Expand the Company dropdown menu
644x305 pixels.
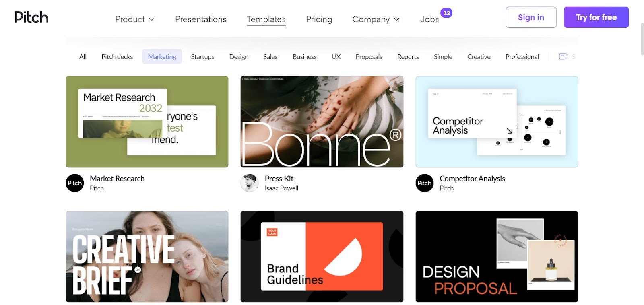point(376,19)
